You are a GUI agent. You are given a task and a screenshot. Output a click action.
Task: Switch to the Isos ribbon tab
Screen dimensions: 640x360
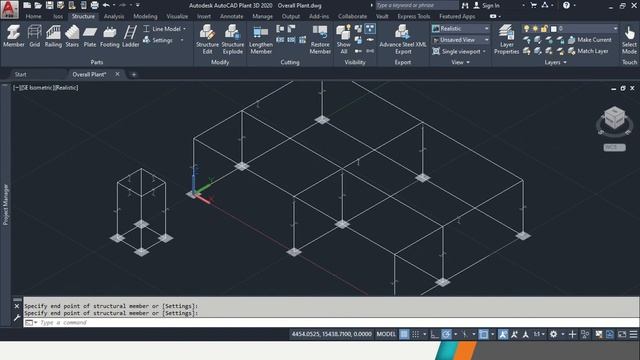point(58,16)
